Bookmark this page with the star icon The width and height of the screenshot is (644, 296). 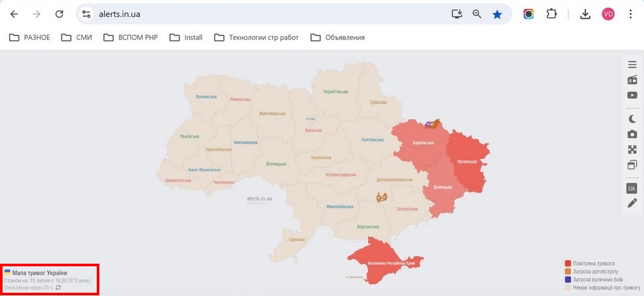[x=497, y=14]
